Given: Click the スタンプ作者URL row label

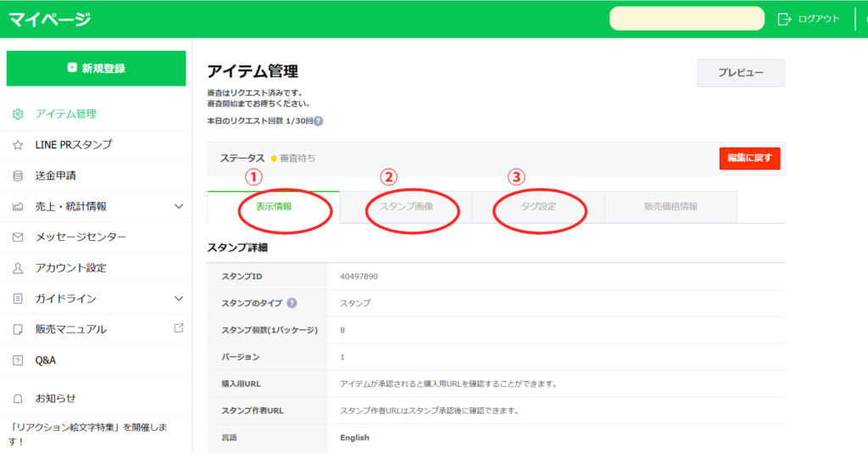Looking at the screenshot, I should click(x=253, y=411).
